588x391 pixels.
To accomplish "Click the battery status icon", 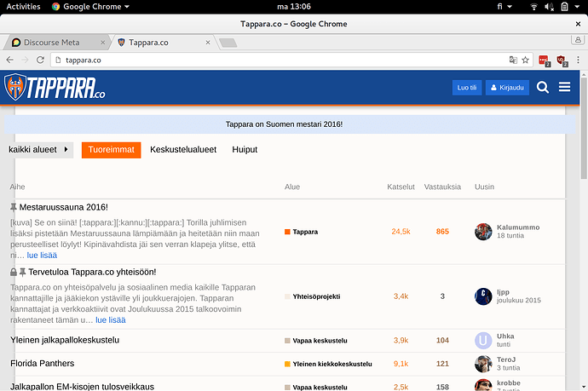I will point(564,6).
